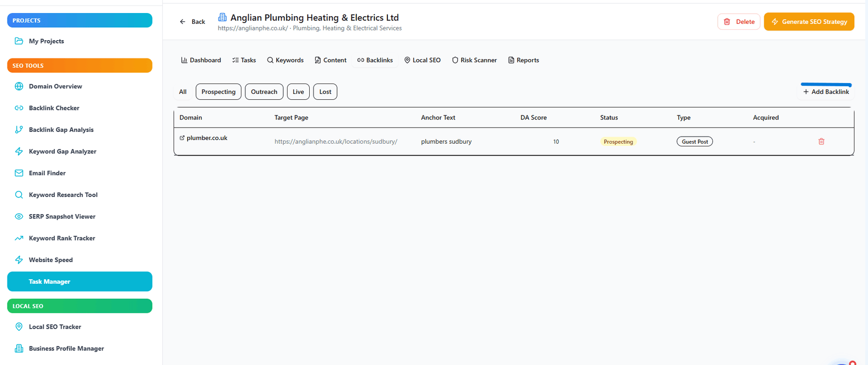Click the plumber.co.uk domain link
Screen dimensions: 868x365
tap(207, 138)
